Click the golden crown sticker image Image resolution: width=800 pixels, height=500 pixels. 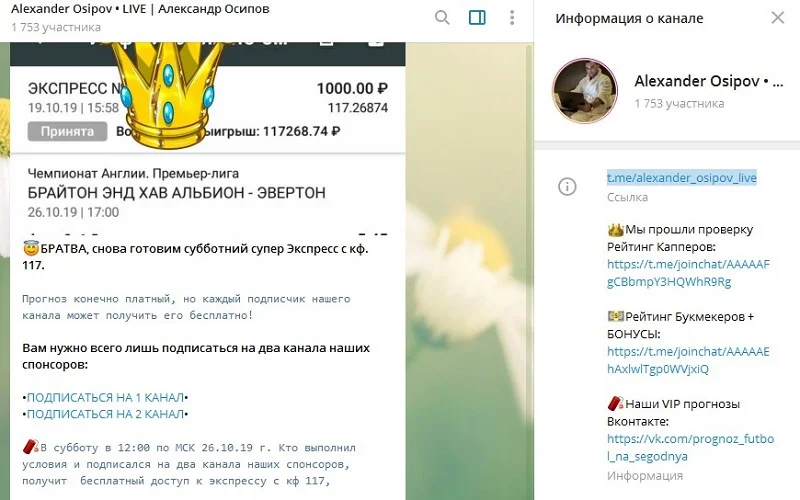click(x=168, y=94)
